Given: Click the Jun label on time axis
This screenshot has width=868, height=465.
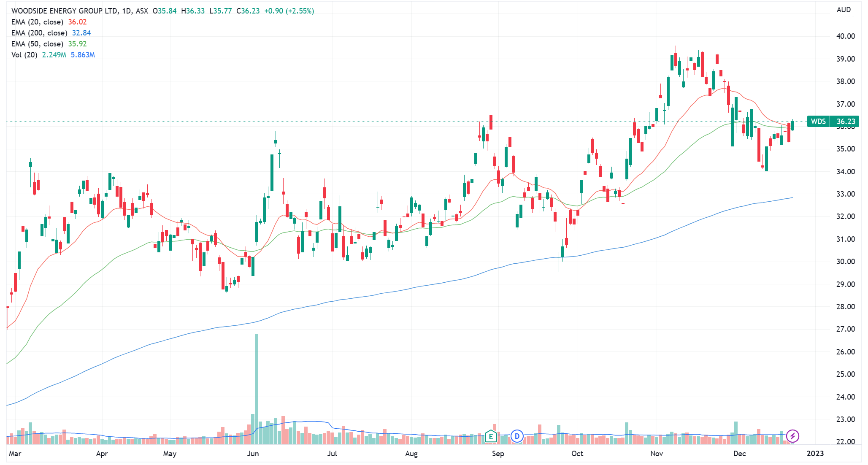Looking at the screenshot, I should click(x=253, y=454).
